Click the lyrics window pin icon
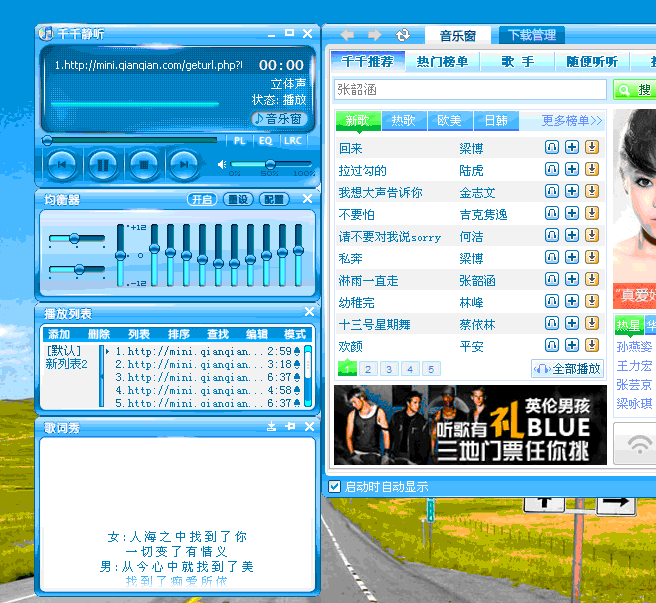 click(290, 426)
